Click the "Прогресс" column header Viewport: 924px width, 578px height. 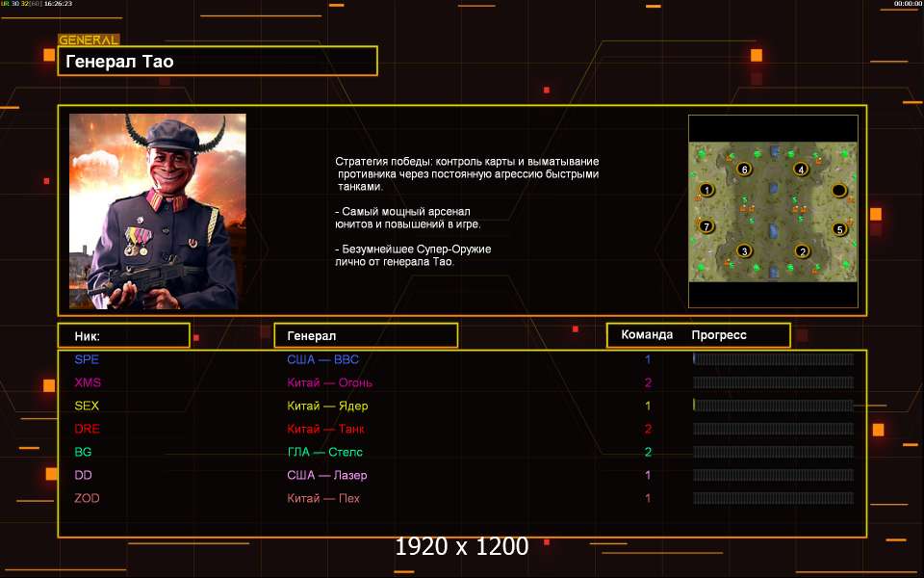[719, 335]
